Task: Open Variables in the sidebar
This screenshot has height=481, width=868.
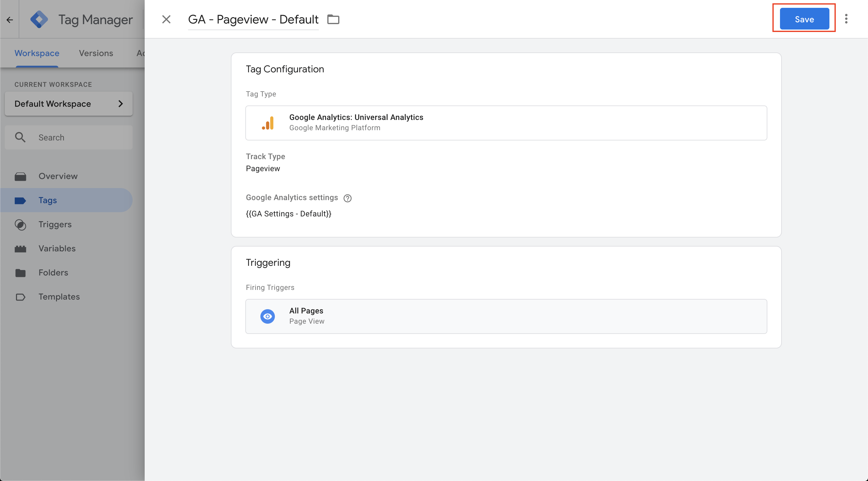Action: click(x=57, y=248)
